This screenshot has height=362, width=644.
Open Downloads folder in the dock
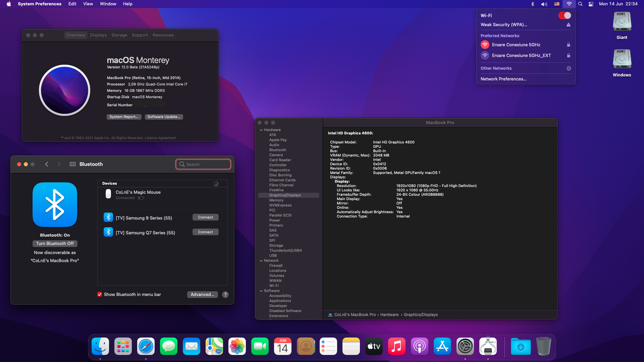click(x=521, y=346)
